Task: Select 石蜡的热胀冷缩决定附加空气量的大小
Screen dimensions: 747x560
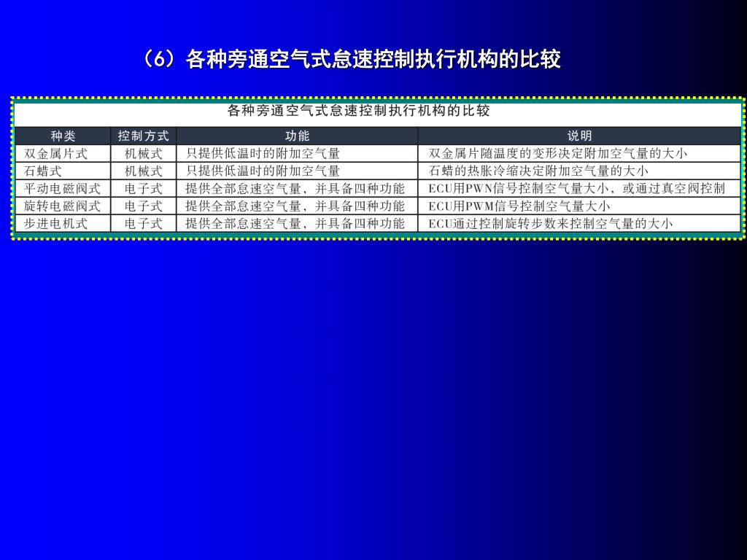Action: click(579, 171)
